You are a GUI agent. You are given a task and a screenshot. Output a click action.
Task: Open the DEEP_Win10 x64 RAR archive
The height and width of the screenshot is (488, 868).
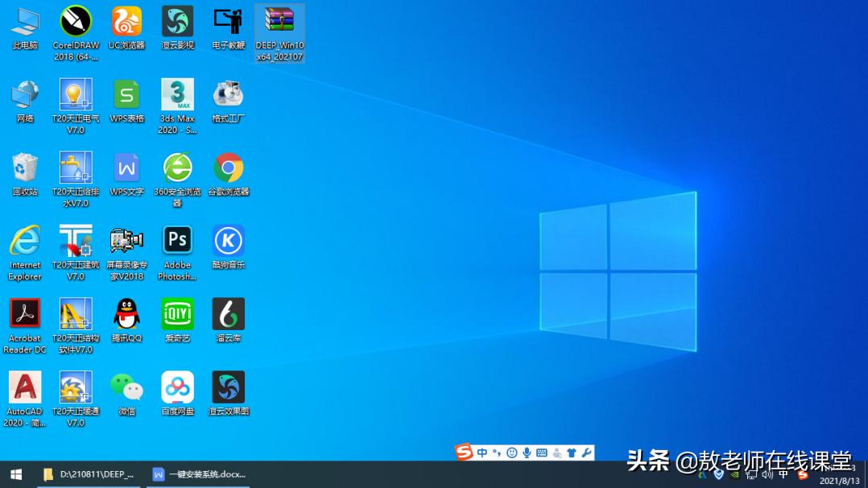click(x=279, y=19)
